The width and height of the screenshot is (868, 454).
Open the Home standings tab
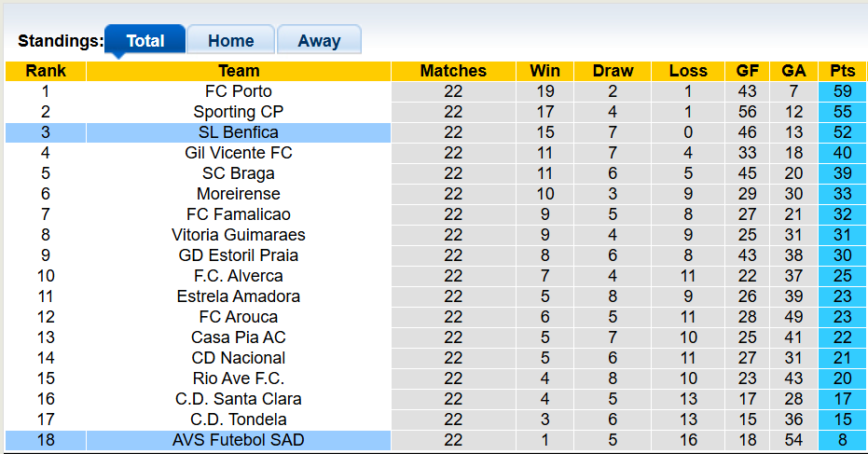[230, 41]
